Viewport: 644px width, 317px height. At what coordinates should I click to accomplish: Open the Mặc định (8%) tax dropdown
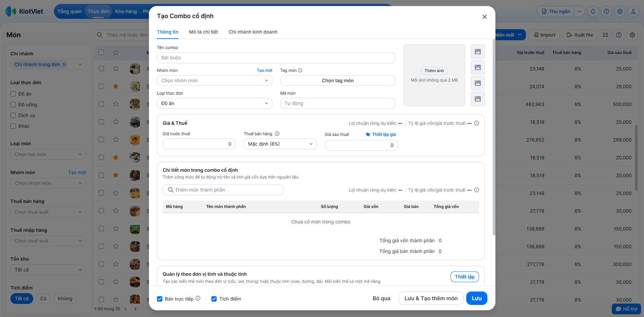click(x=280, y=144)
